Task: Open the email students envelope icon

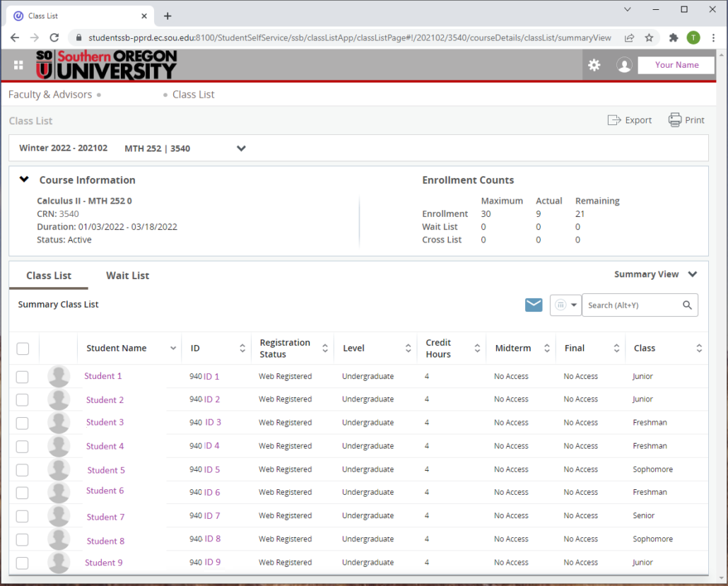Action: (x=534, y=305)
